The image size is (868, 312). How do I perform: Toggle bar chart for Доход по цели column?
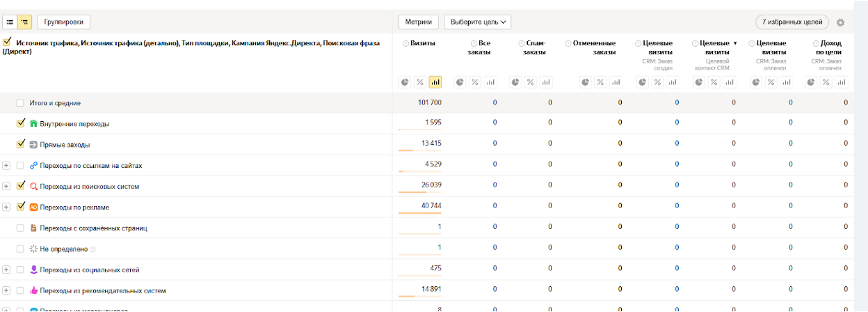pyautogui.click(x=842, y=82)
